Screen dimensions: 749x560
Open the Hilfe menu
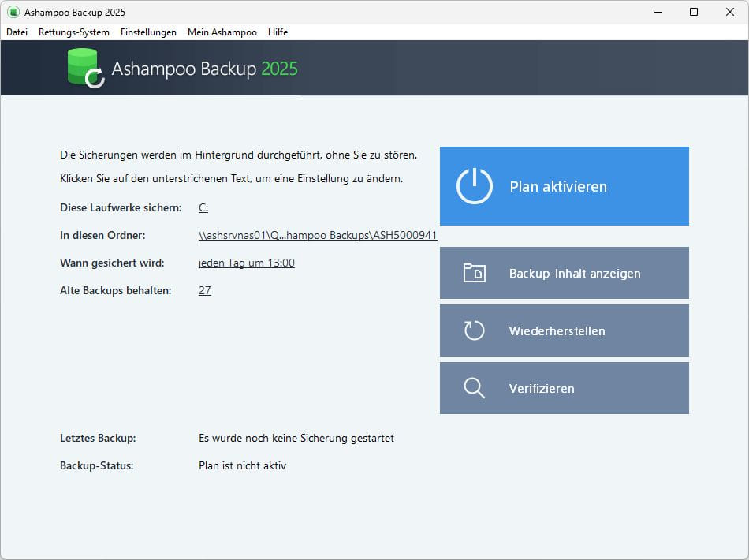point(278,32)
